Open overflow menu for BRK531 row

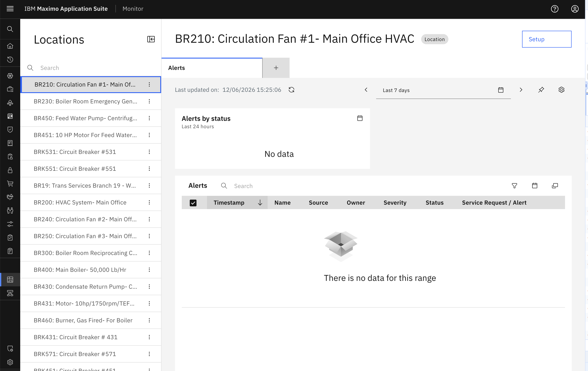(149, 152)
